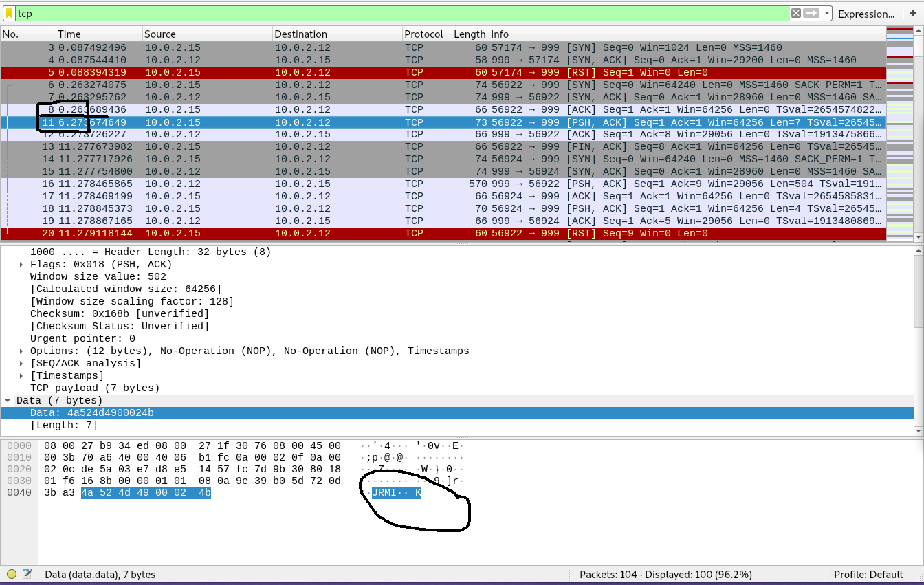Select packet 16 with Length 570
The width and height of the screenshot is (924, 585).
click(x=443, y=184)
